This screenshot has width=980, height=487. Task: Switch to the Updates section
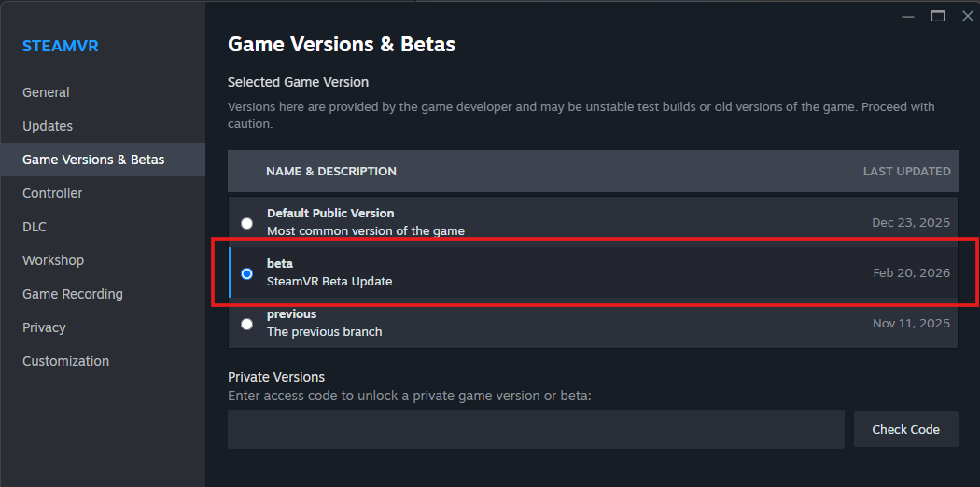(x=48, y=126)
